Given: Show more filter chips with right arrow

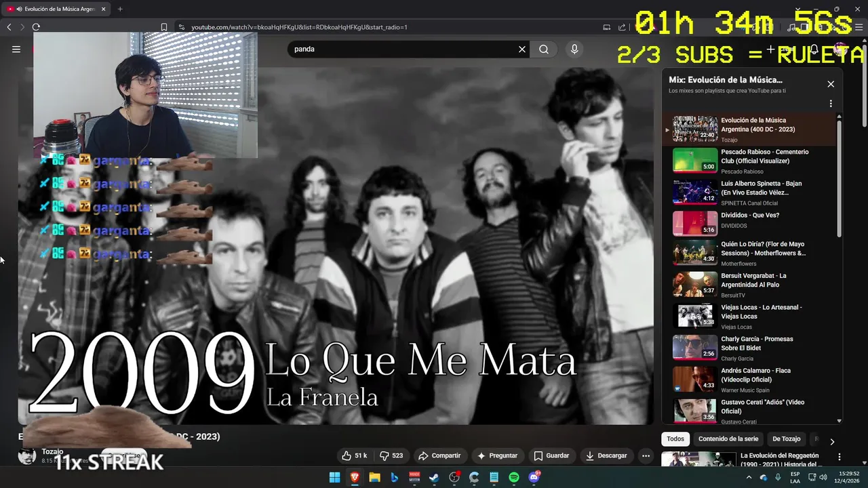Looking at the screenshot, I should pos(832,442).
